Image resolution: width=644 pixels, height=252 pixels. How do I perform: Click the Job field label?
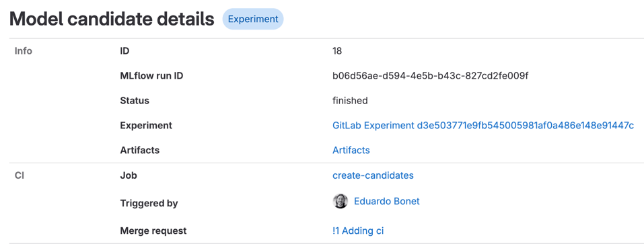[129, 175]
